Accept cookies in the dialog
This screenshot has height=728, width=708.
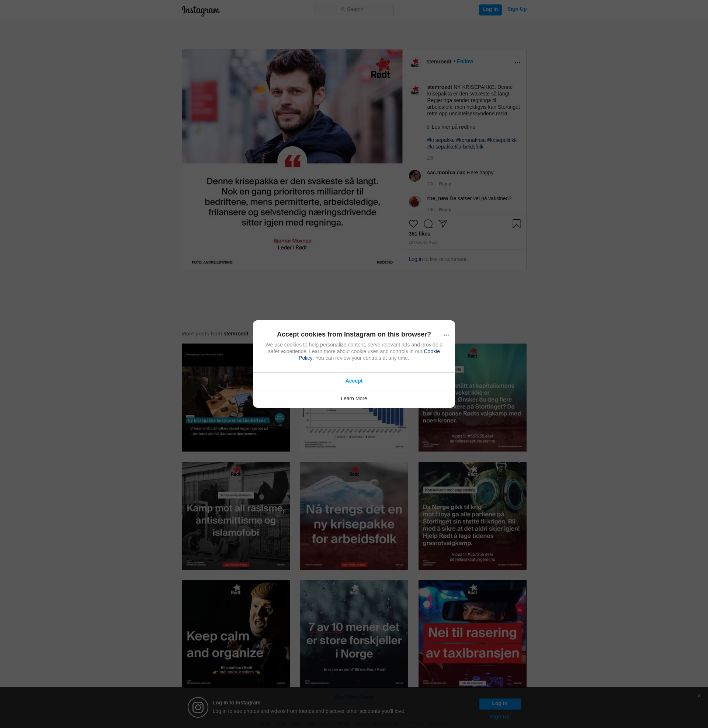click(x=354, y=381)
